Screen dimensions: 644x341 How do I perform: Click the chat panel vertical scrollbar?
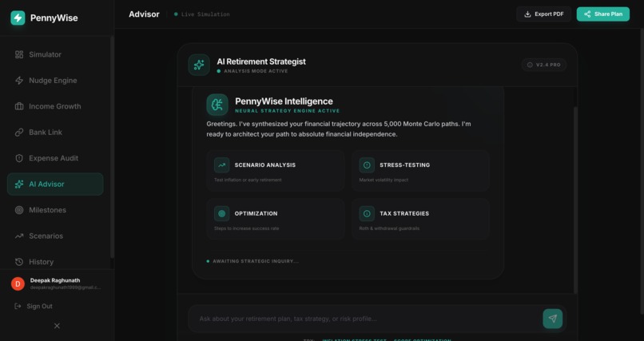click(575, 200)
